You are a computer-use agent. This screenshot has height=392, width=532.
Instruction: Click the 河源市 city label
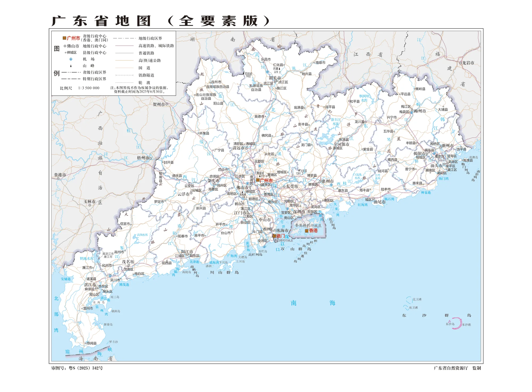(343, 144)
